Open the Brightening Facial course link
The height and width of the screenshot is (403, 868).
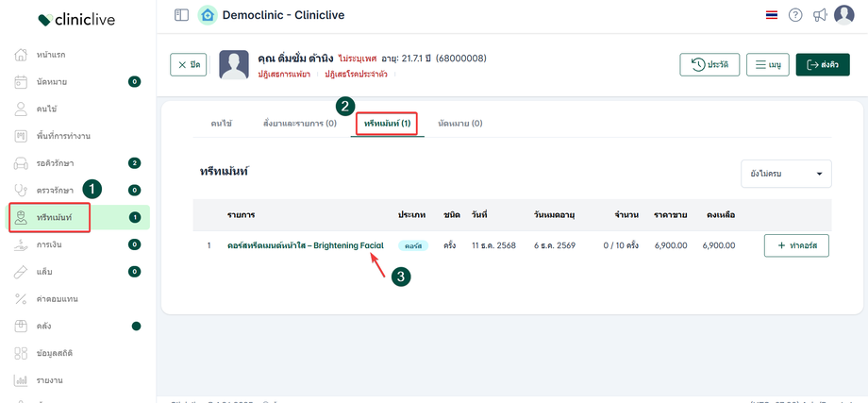[305, 245]
